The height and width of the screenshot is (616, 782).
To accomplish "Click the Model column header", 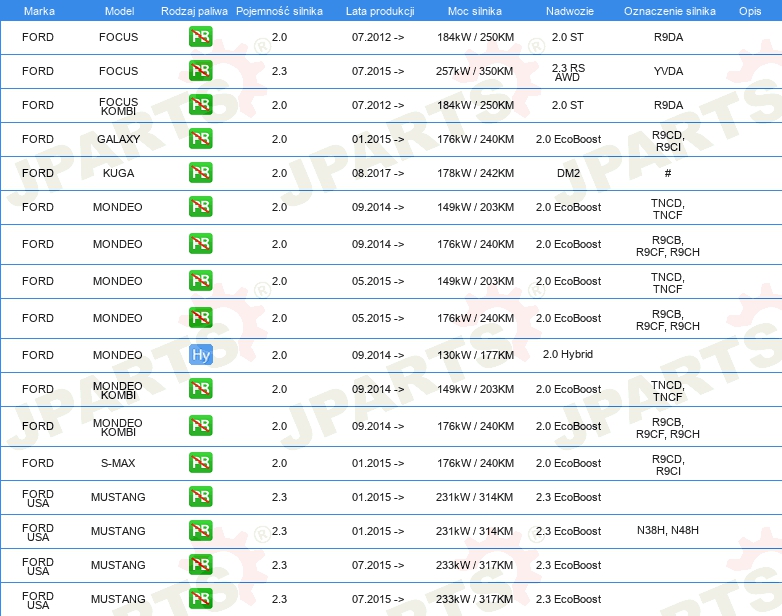I will click(x=119, y=11).
